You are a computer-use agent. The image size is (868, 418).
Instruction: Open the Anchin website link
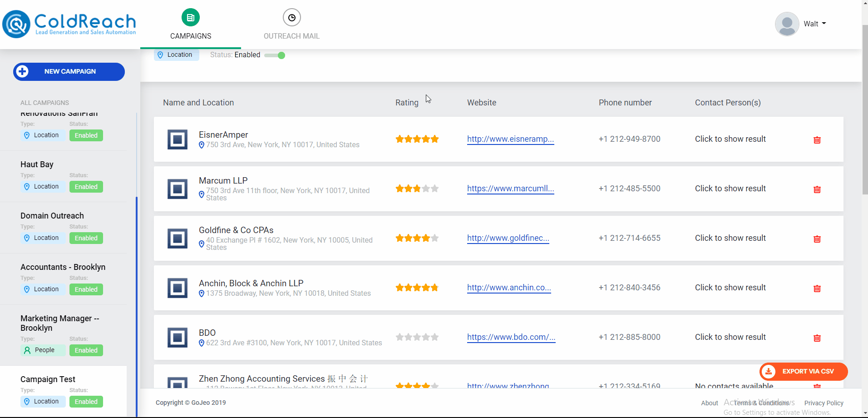(x=509, y=288)
